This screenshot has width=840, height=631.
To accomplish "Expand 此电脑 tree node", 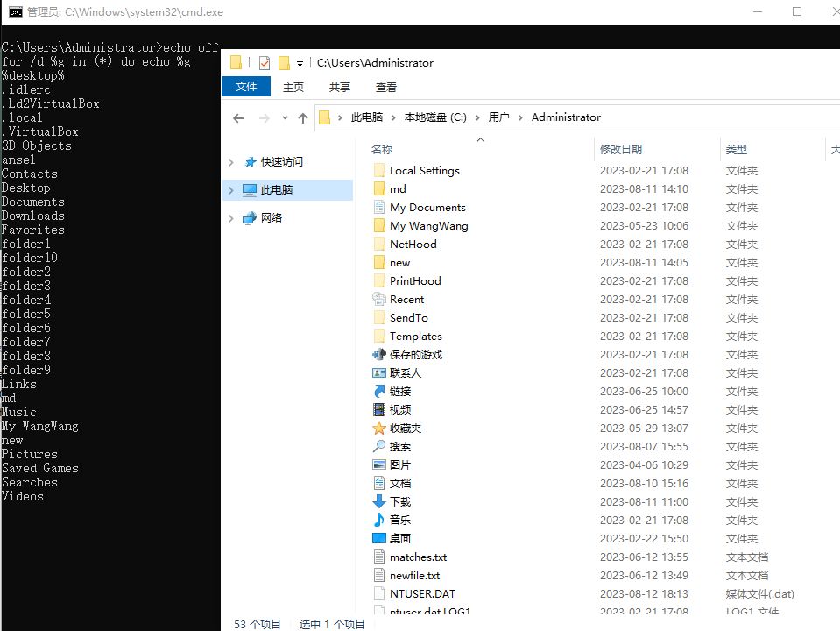I will click(x=231, y=190).
